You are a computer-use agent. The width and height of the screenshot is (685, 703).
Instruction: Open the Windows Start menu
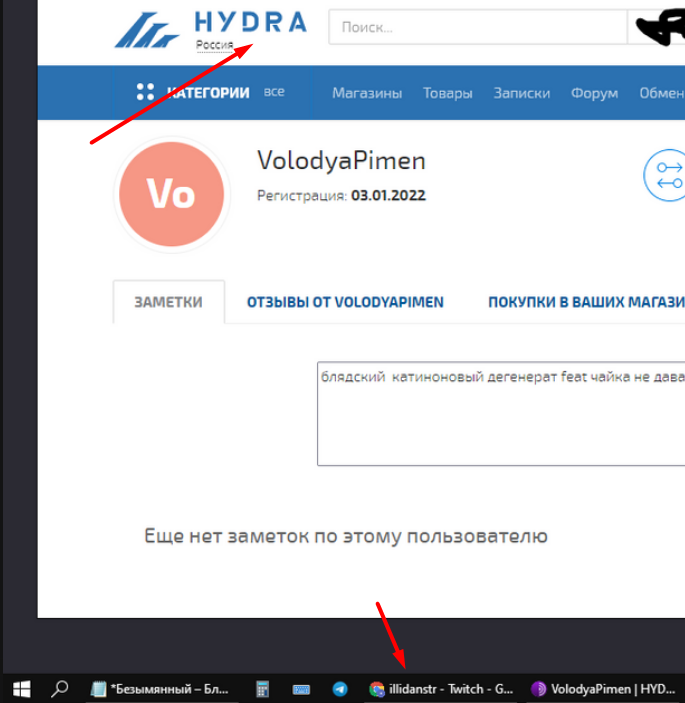point(21,688)
